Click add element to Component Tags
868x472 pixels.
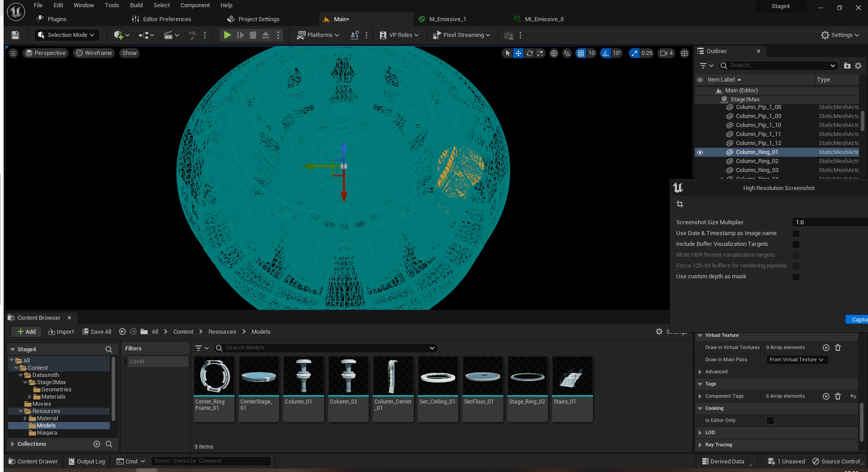826,396
